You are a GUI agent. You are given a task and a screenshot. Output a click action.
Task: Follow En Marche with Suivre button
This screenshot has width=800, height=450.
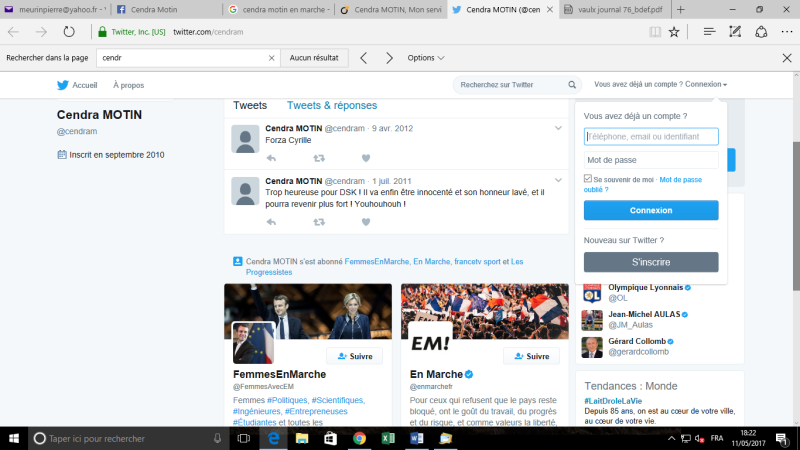[531, 356]
